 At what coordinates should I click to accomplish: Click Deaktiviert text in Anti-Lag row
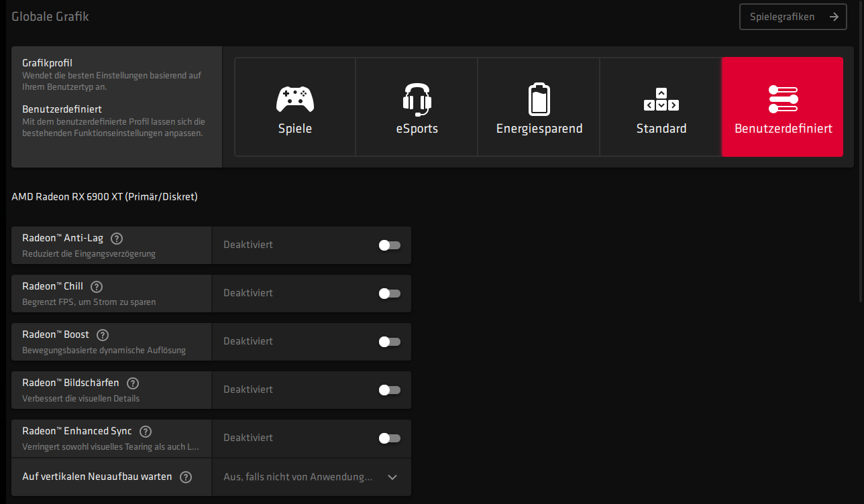pyautogui.click(x=248, y=245)
